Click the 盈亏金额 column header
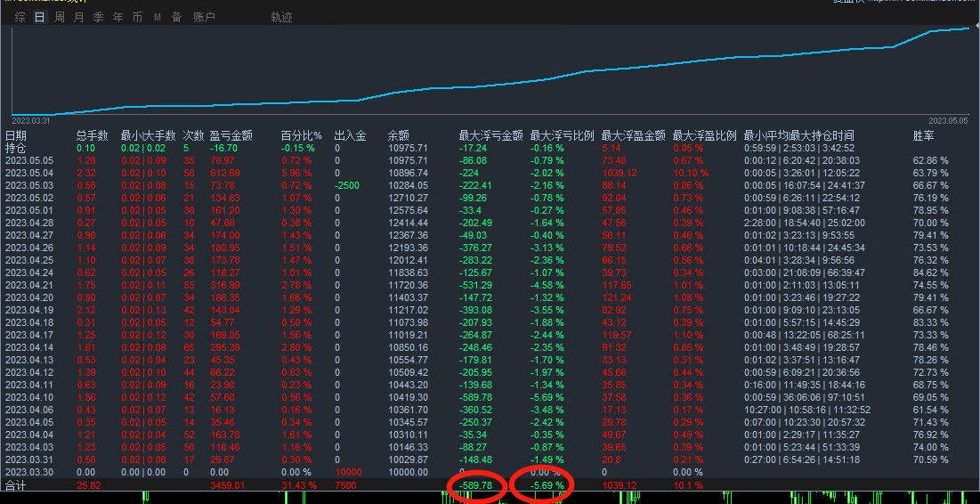Image resolution: width=980 pixels, height=504 pixels. point(231,136)
